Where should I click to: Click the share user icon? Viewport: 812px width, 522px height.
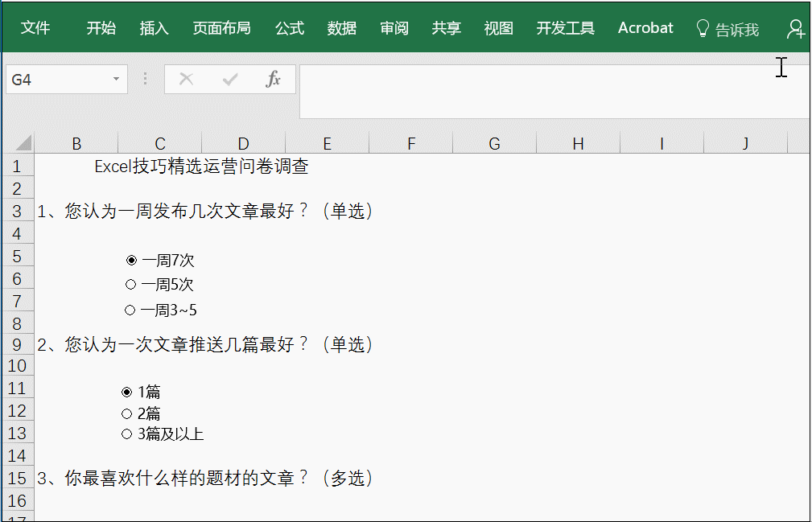pyautogui.click(x=795, y=29)
